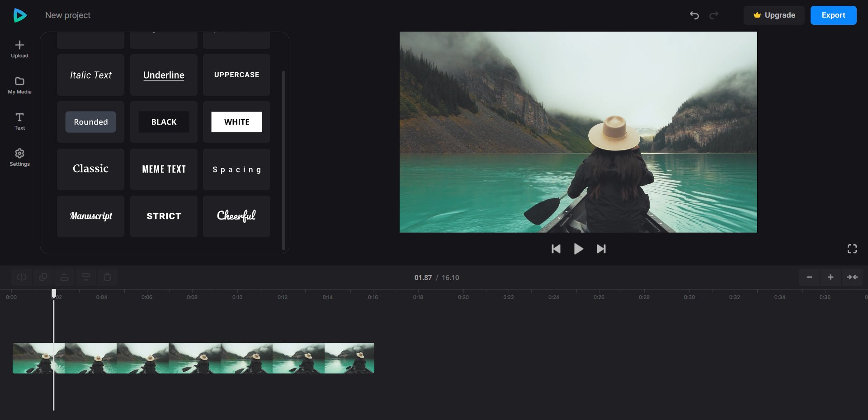
Task: Click the Upgrade button
Action: [x=774, y=15]
